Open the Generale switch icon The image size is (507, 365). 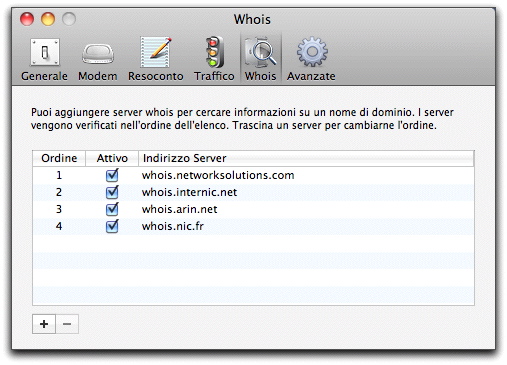click(45, 52)
